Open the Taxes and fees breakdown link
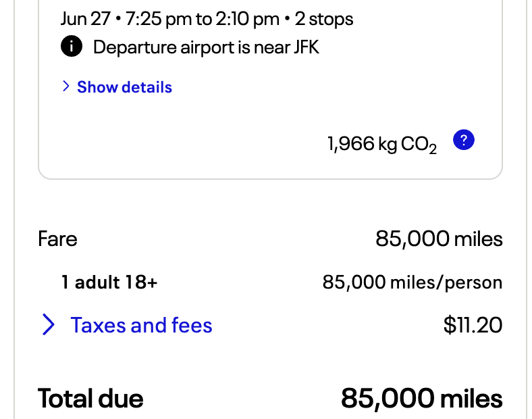The height and width of the screenshot is (419, 532). tap(141, 325)
